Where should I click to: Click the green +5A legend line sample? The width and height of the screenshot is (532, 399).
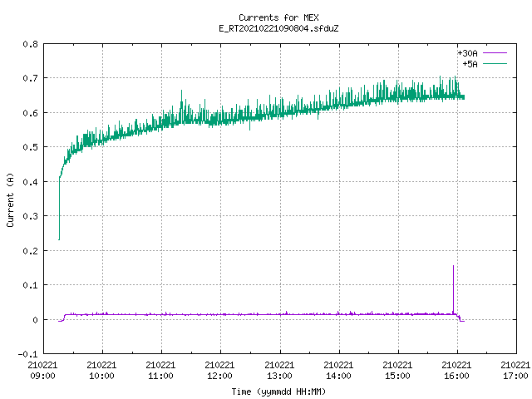[495, 63]
